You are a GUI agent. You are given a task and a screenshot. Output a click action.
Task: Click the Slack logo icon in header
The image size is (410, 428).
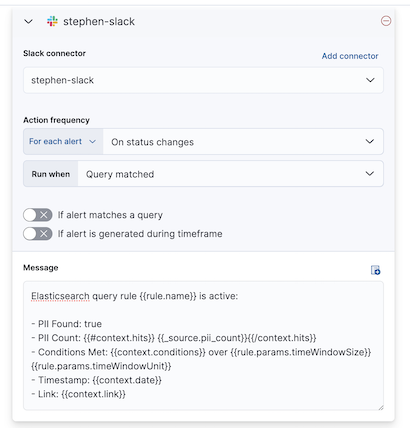click(x=52, y=21)
